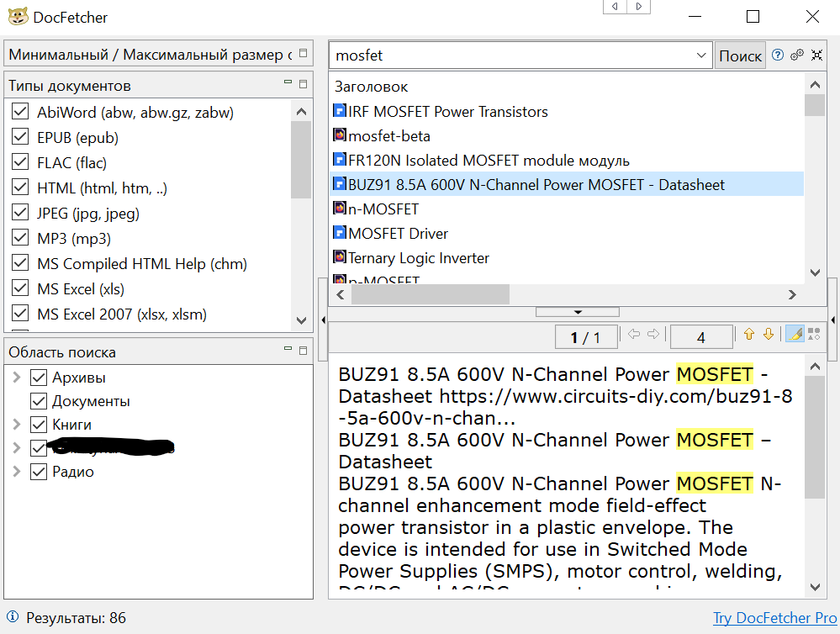840x634 pixels.
Task: Go to next occurrence with down arrow
Action: [x=769, y=335]
